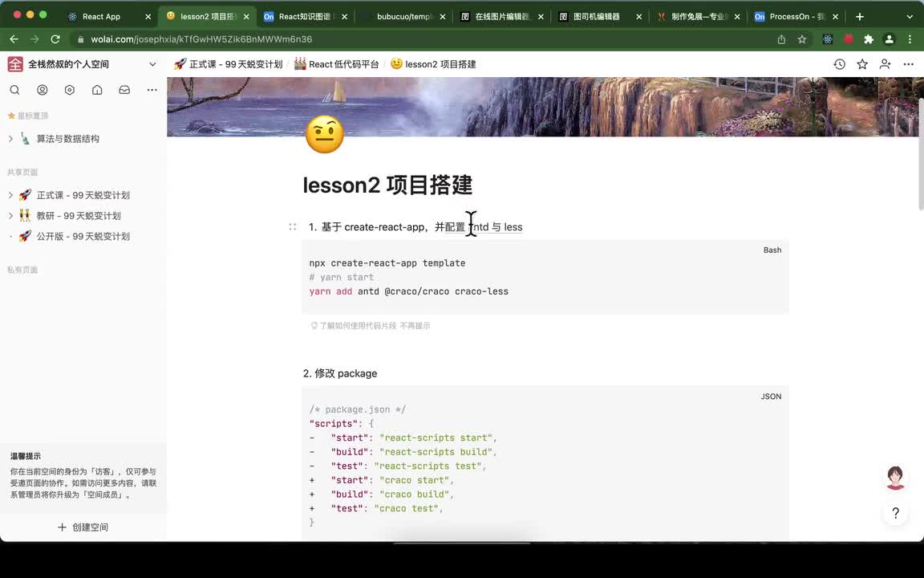Click 创建空间 button
The height and width of the screenshot is (578, 924).
(83, 527)
